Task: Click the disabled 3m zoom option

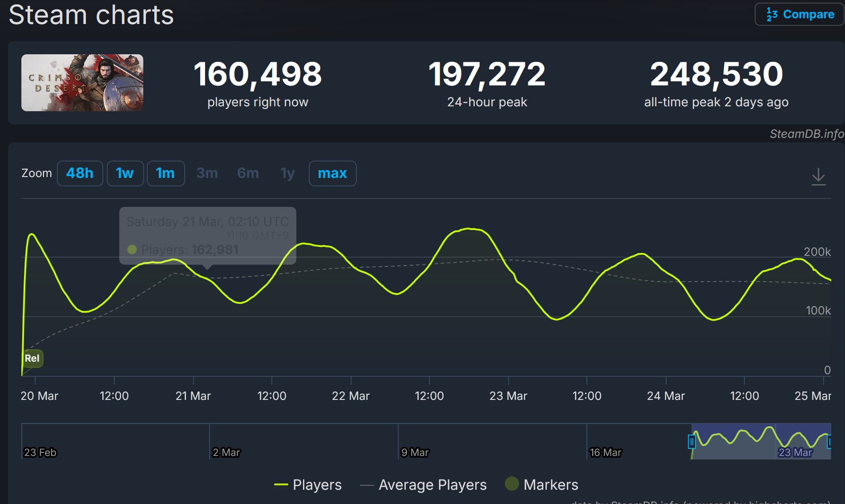Action: tap(207, 173)
